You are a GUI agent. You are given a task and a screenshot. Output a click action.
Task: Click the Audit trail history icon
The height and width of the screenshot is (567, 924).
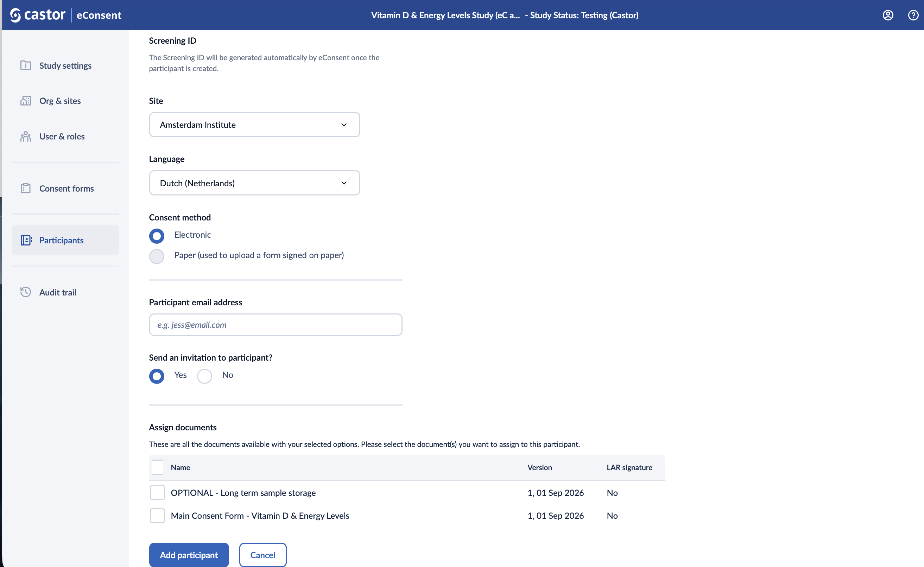click(25, 292)
